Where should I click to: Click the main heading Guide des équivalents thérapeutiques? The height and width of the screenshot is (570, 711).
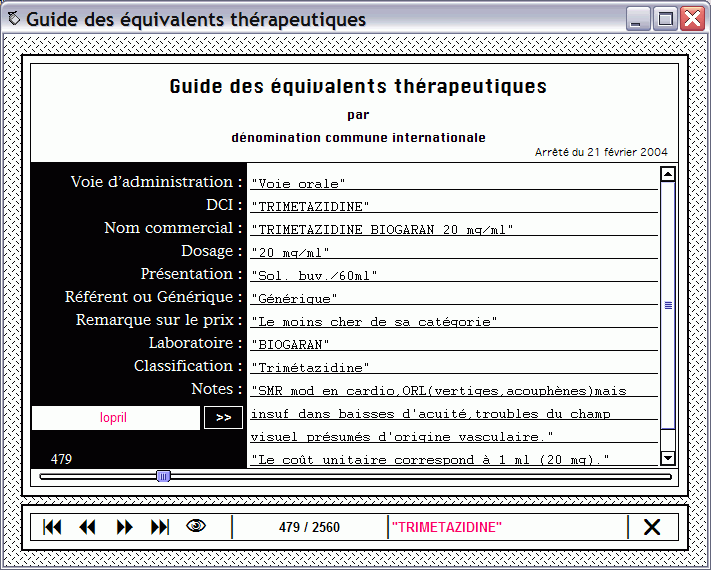pyautogui.click(x=358, y=86)
